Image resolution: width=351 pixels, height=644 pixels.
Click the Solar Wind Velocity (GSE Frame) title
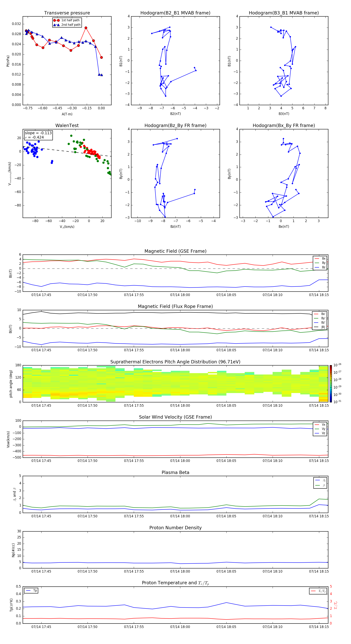coord(175,417)
